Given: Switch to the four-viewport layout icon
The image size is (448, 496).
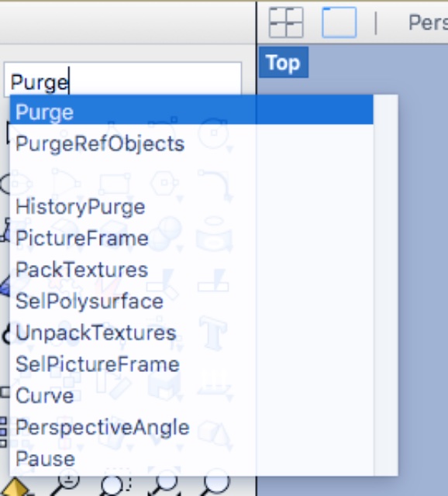Looking at the screenshot, I should pos(286,22).
